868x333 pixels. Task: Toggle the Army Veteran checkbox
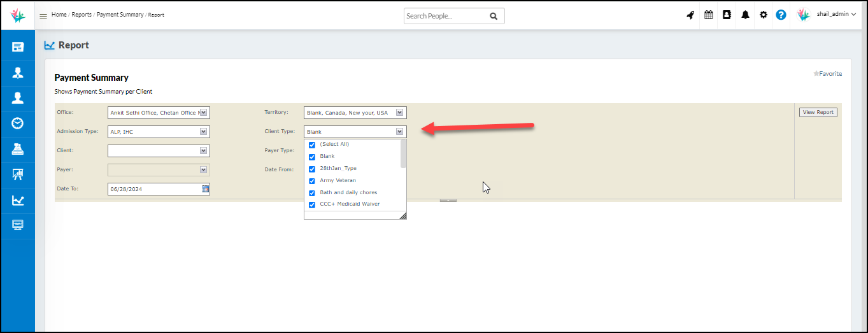pyautogui.click(x=312, y=181)
